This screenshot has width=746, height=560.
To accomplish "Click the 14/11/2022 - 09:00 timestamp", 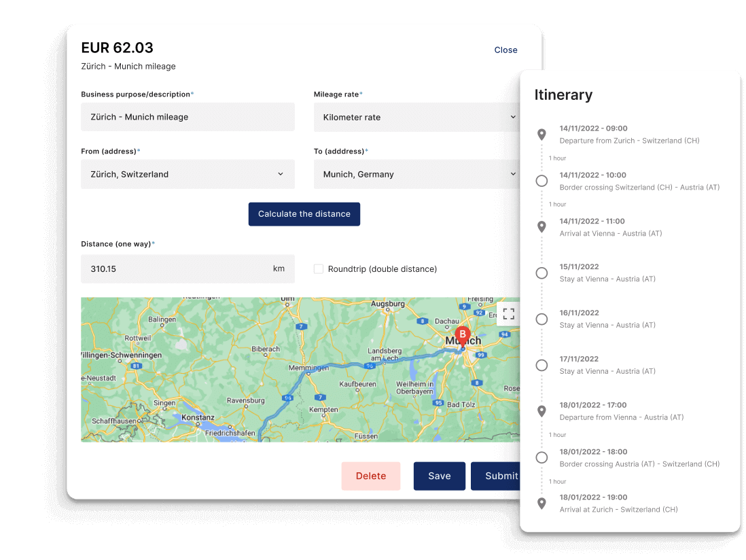I will tap(593, 128).
